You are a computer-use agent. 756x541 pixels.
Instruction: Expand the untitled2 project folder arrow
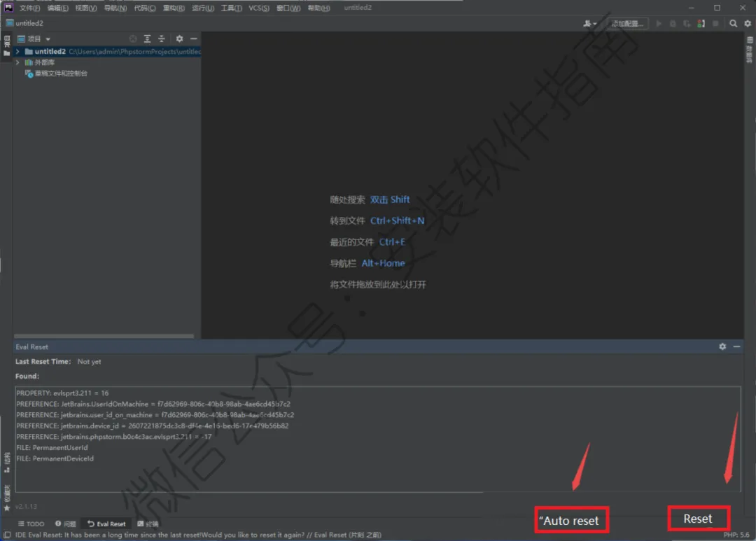[17, 51]
